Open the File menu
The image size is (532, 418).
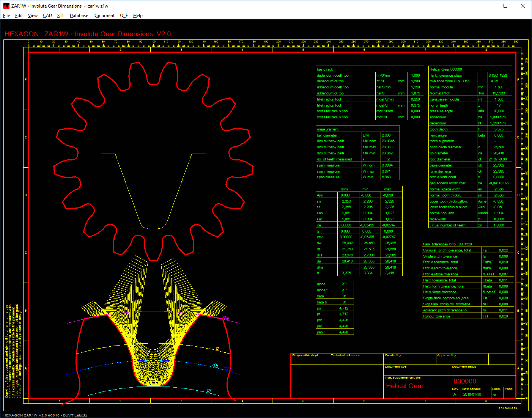(6, 16)
